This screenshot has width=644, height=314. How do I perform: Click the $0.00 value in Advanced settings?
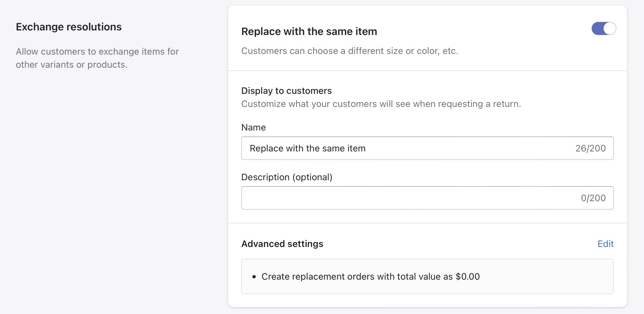[467, 276]
